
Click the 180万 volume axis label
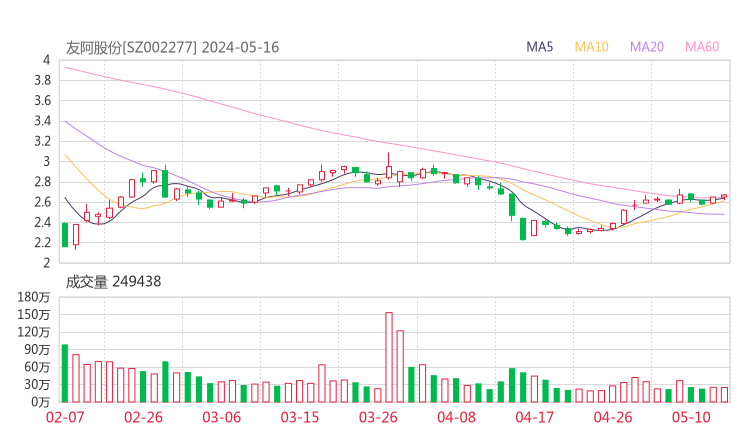coord(34,297)
